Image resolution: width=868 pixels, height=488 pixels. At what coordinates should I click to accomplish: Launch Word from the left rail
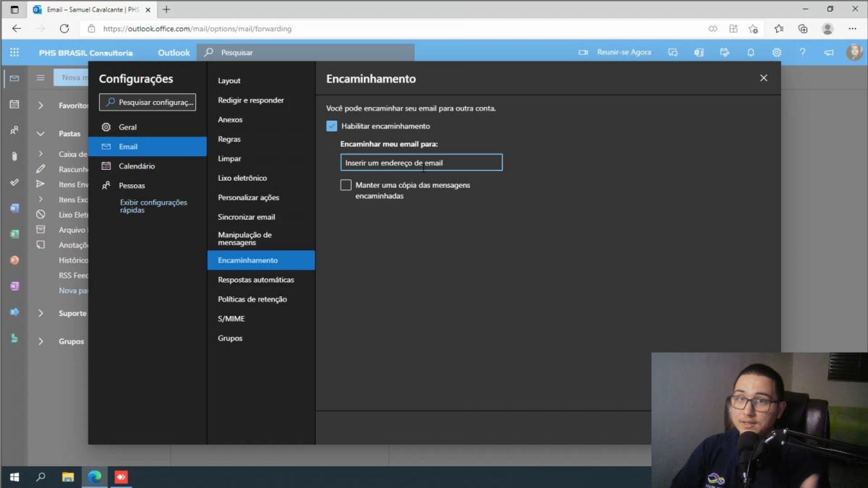pyautogui.click(x=14, y=208)
